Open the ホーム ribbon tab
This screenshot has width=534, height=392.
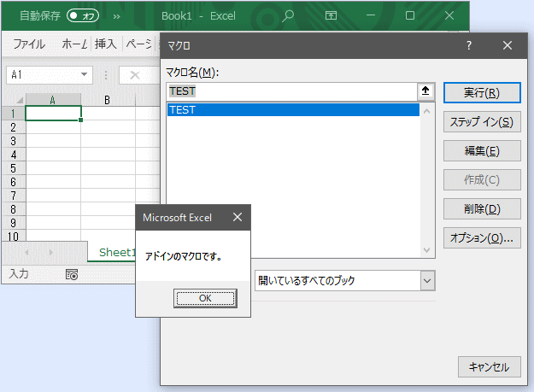pyautogui.click(x=74, y=44)
